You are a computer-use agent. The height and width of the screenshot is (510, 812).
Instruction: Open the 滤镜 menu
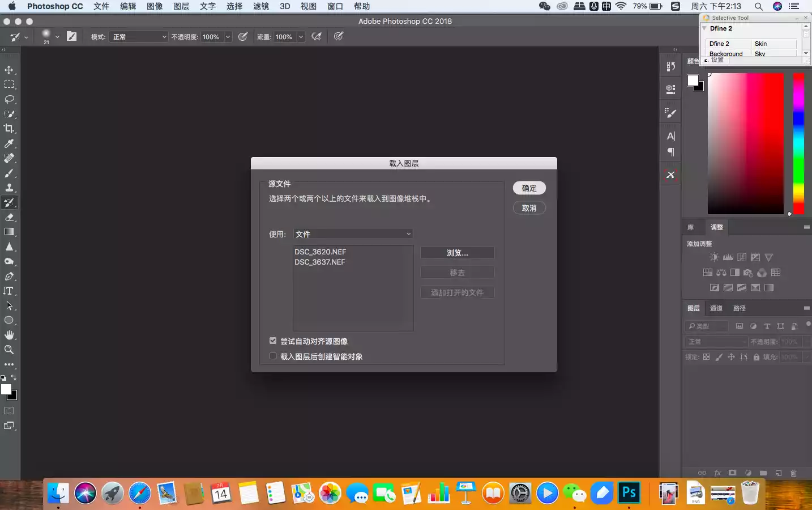pos(260,6)
